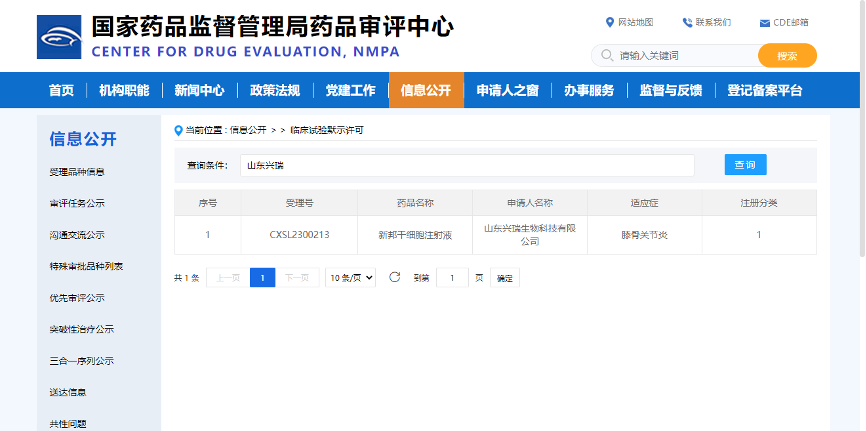This screenshot has width=866, height=431.
Task: Click applicant cell 山东兴瑞生物科技有限公司
Action: click(530, 235)
